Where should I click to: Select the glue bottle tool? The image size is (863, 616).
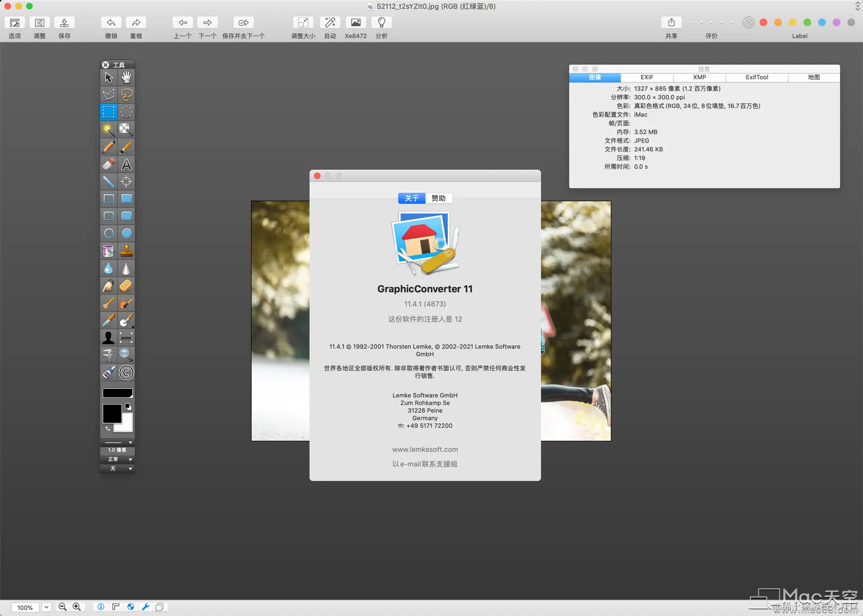click(108, 373)
